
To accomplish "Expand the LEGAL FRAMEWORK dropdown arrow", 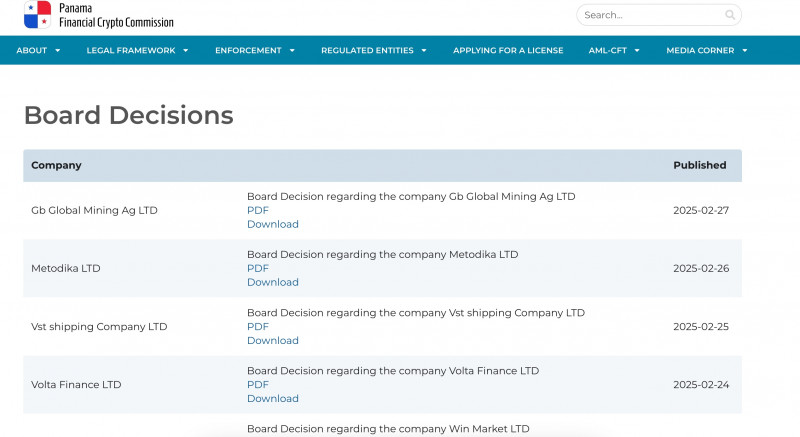I will point(186,50).
